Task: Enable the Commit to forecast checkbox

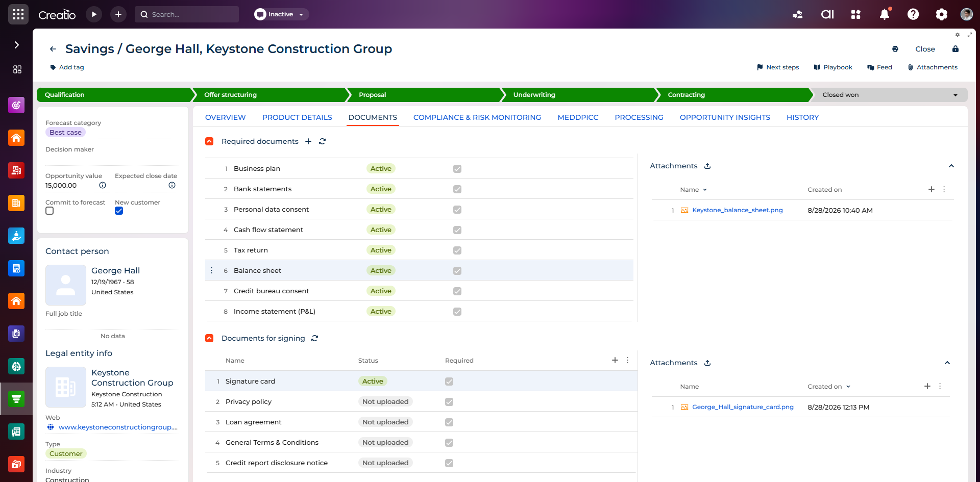Action: 50,211
